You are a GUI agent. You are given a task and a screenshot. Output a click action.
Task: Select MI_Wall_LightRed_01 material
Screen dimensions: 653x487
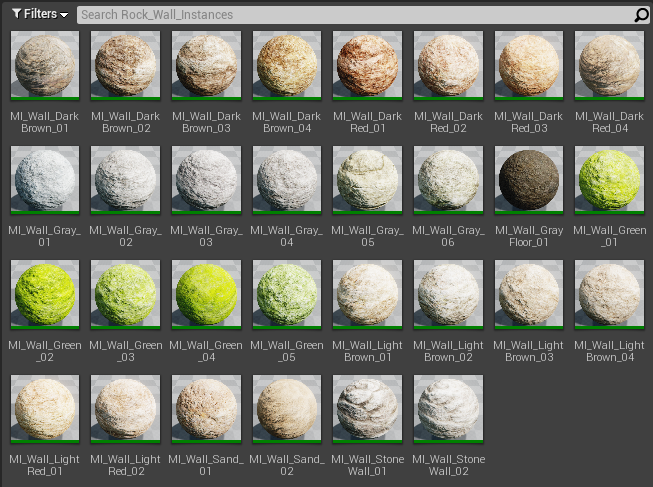[x=45, y=409]
